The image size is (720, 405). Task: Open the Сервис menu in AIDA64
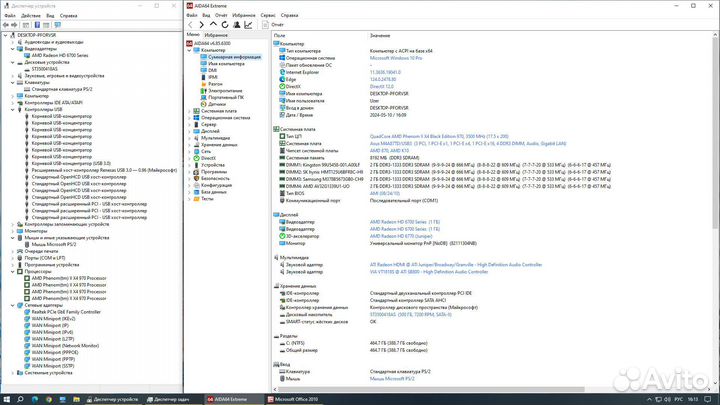268,16
